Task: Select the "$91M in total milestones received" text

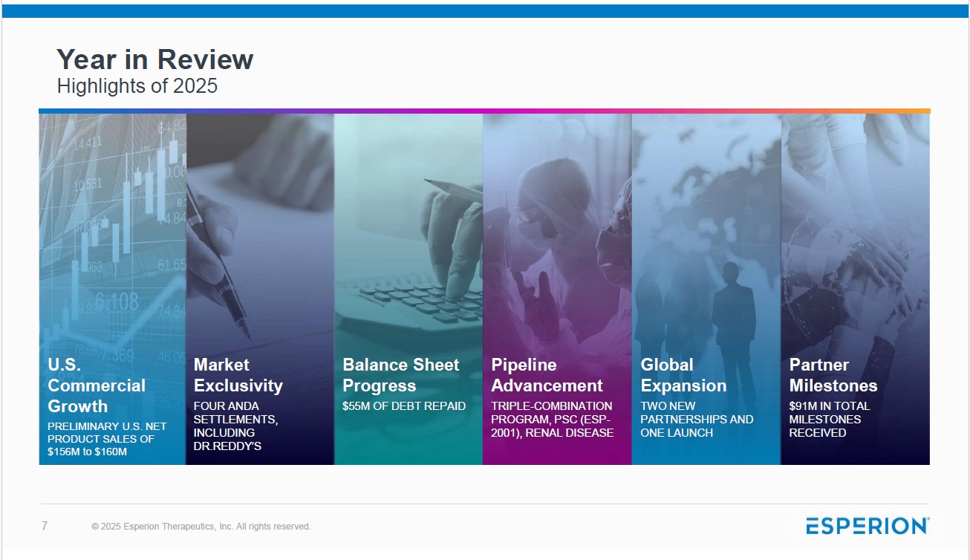Action: coord(830,420)
